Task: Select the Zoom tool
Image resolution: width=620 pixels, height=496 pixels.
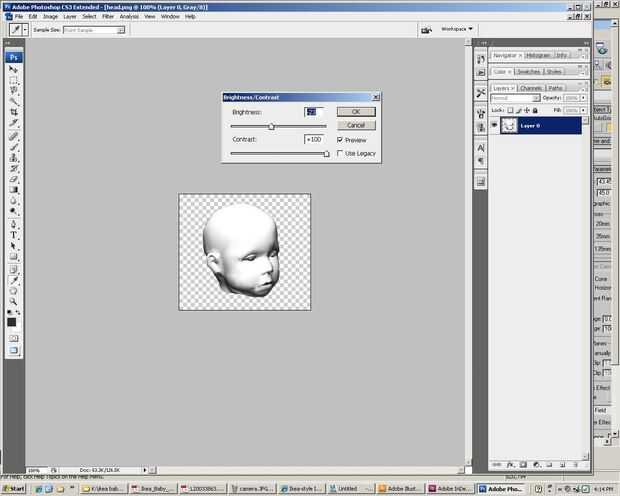Action: [13, 302]
